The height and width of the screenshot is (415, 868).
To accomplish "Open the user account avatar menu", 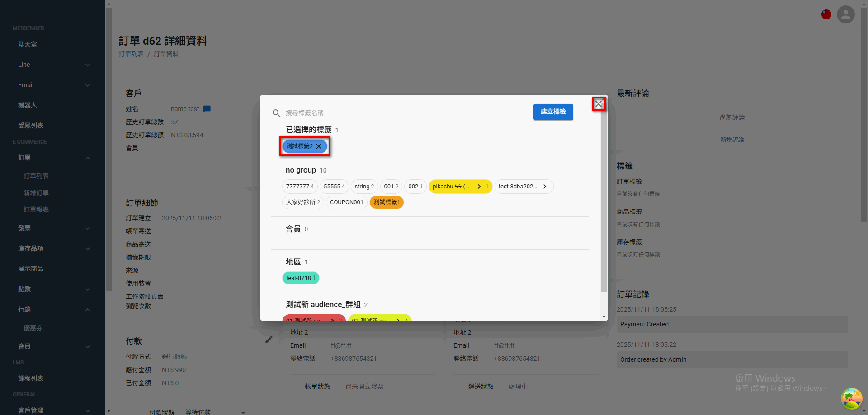I will [846, 14].
